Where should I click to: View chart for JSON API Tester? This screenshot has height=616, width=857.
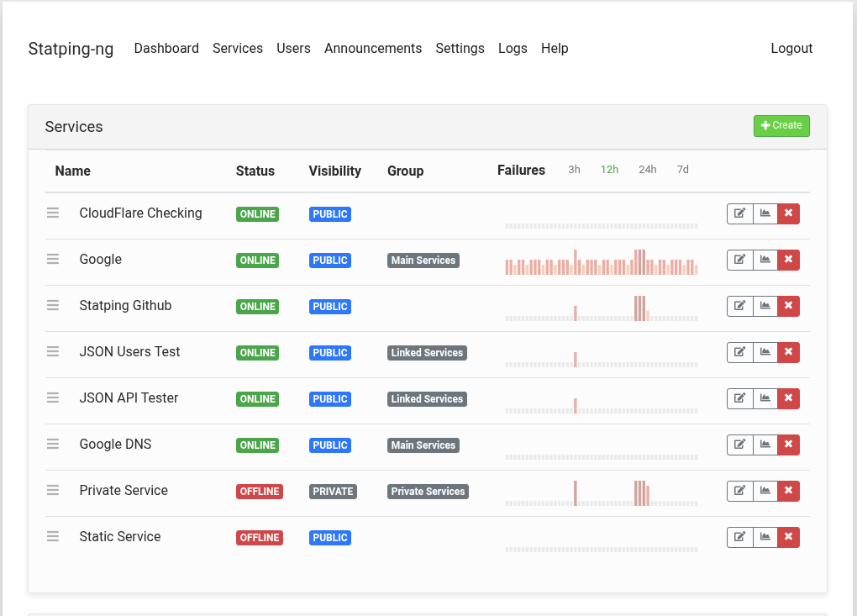click(x=765, y=398)
